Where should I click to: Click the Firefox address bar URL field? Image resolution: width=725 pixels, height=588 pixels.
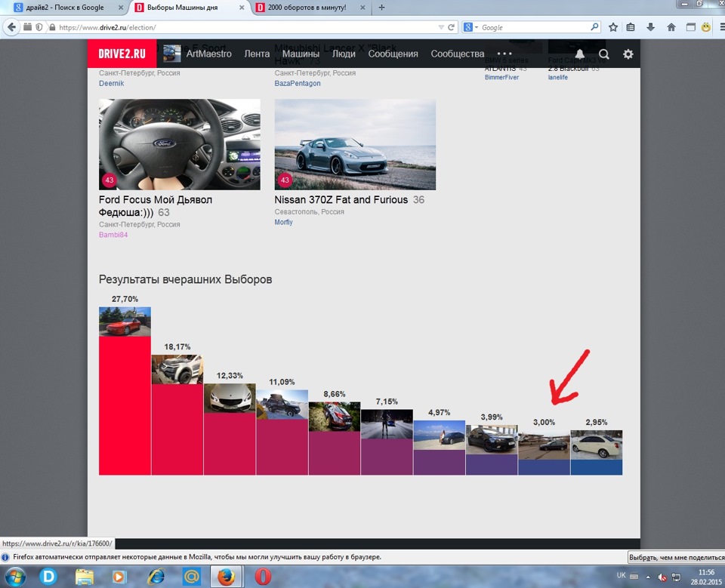point(248,27)
